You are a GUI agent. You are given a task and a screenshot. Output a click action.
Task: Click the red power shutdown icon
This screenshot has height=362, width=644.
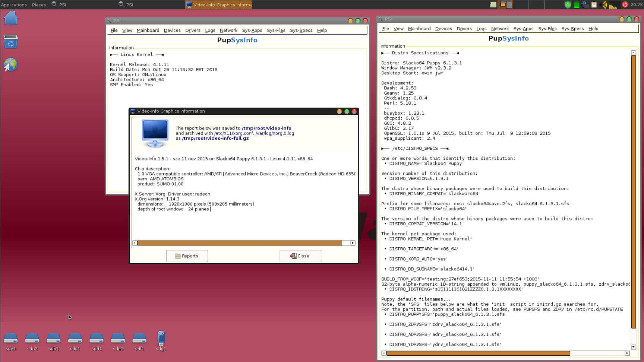(625, 4)
